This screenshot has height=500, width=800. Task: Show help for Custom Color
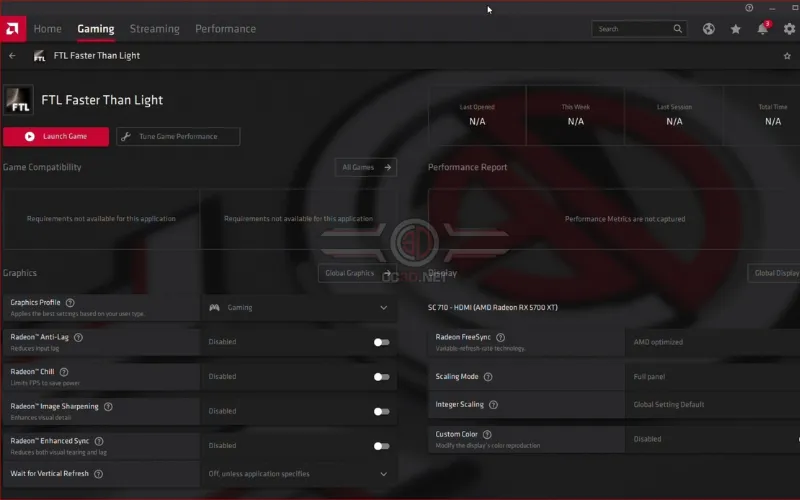pos(487,435)
